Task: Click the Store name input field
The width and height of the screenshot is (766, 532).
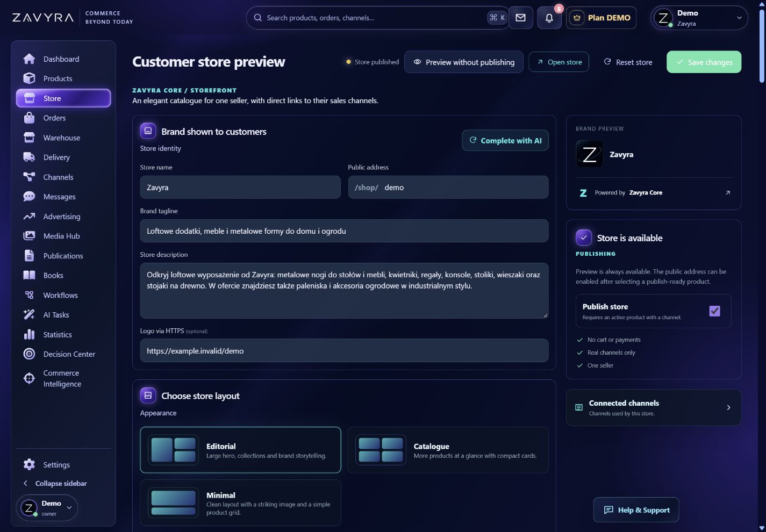Action: pyautogui.click(x=240, y=188)
